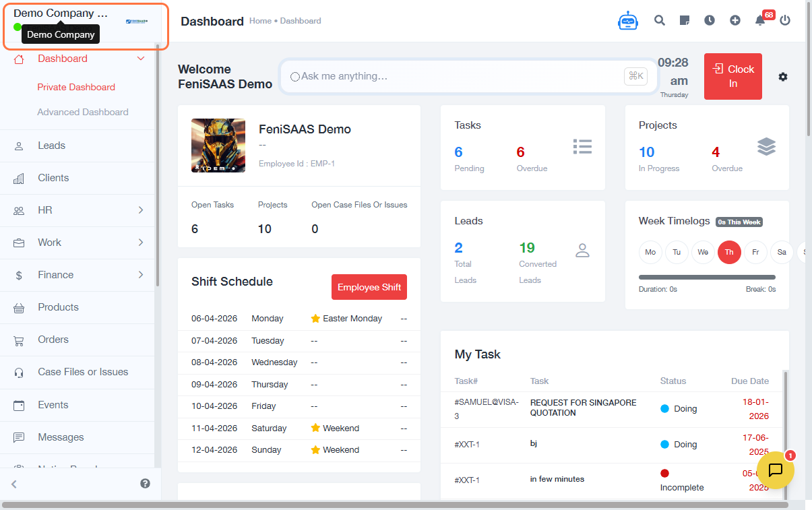Image resolution: width=812 pixels, height=510 pixels.
Task: Open the AI robot assistant icon
Action: click(x=628, y=21)
